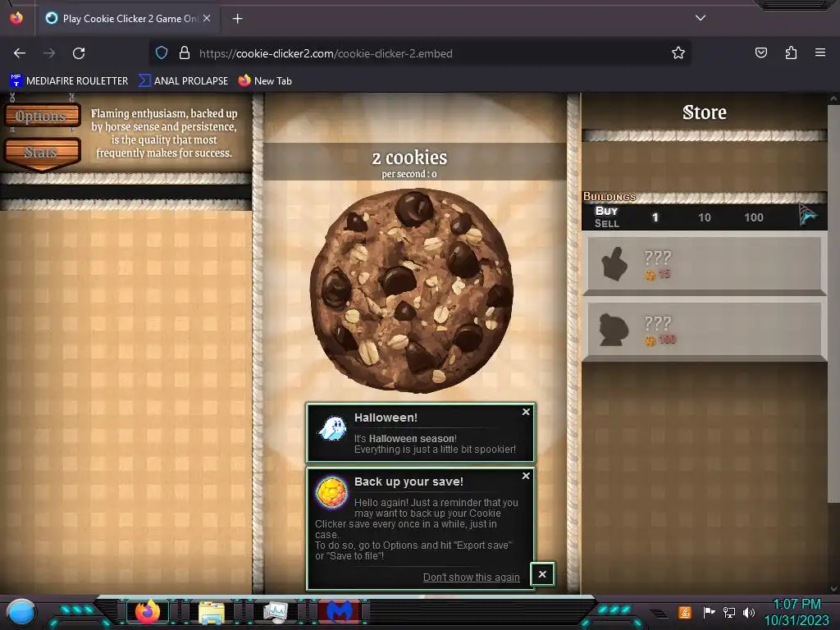Set purchase amount to 1

tap(655, 217)
